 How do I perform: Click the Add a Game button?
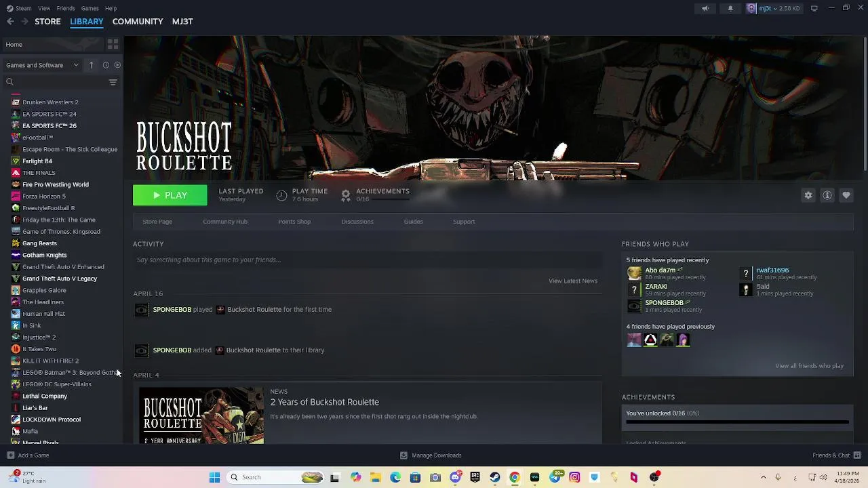point(28,455)
